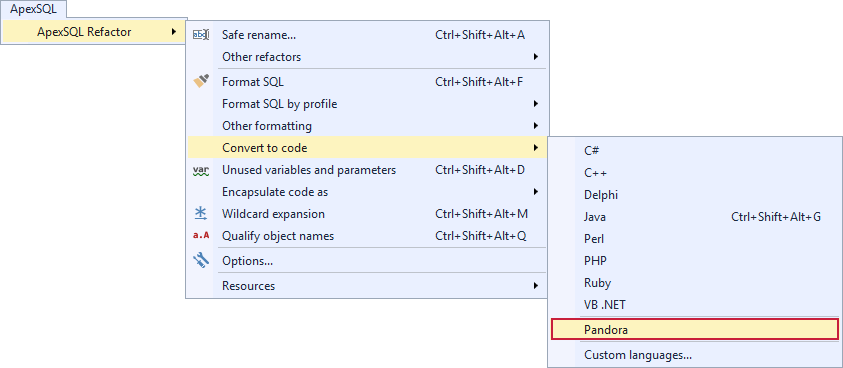Expand the Convert to code arrow
The width and height of the screenshot is (843, 368).
pos(536,147)
